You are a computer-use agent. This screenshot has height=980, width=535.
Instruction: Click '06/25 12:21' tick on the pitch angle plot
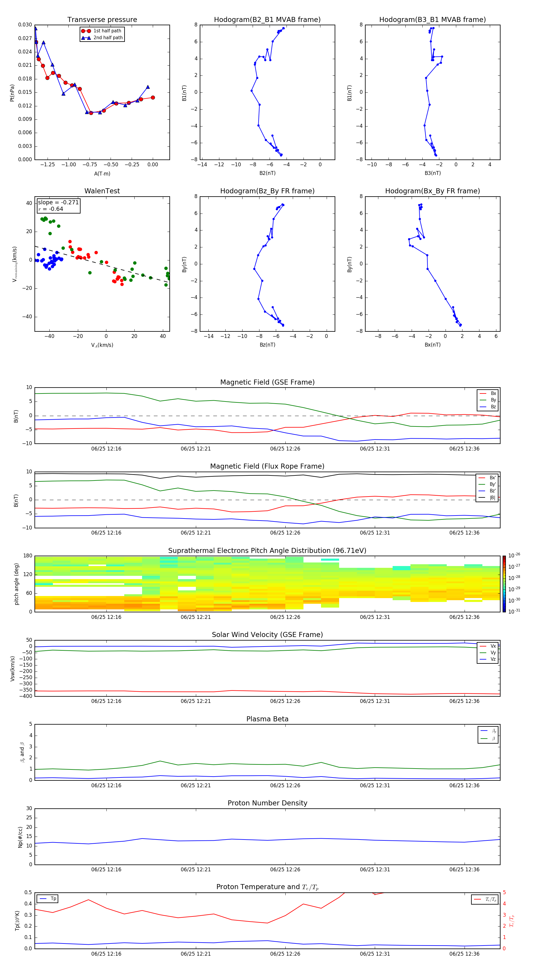click(x=196, y=617)
